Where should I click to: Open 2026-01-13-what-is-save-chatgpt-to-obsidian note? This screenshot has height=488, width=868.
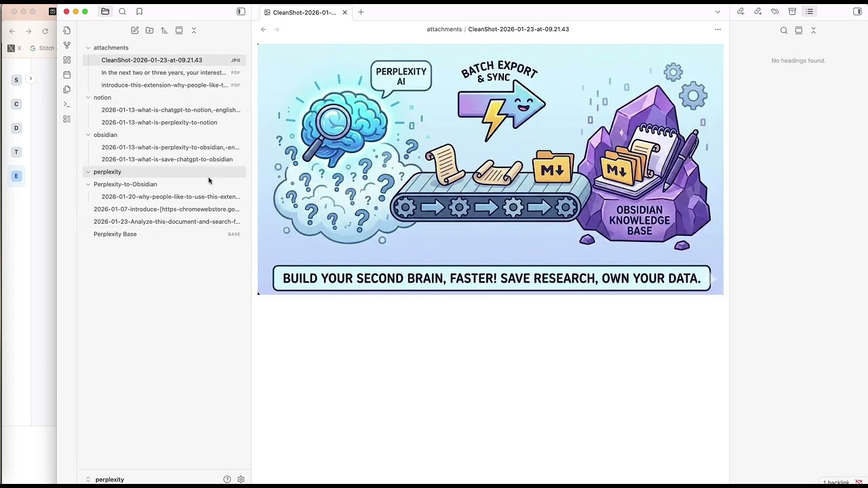[x=164, y=159]
